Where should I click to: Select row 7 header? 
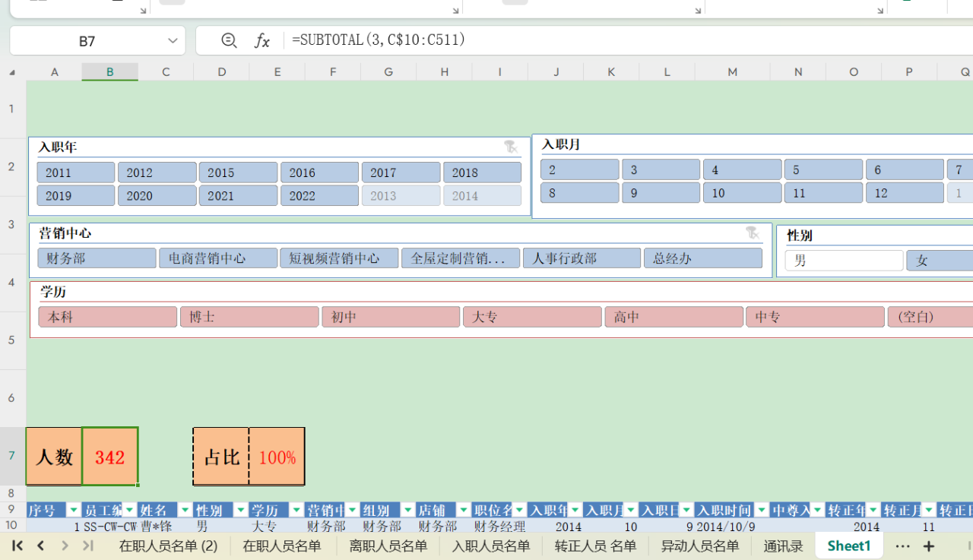[12, 457]
